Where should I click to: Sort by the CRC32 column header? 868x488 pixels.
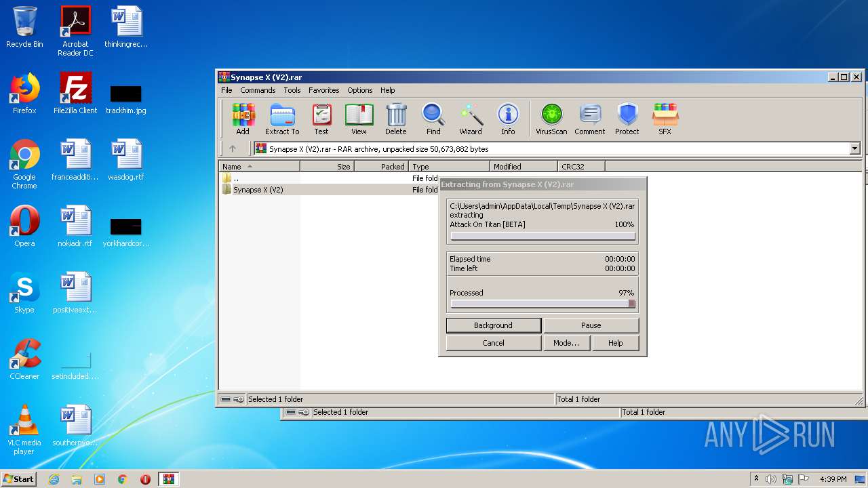point(581,166)
